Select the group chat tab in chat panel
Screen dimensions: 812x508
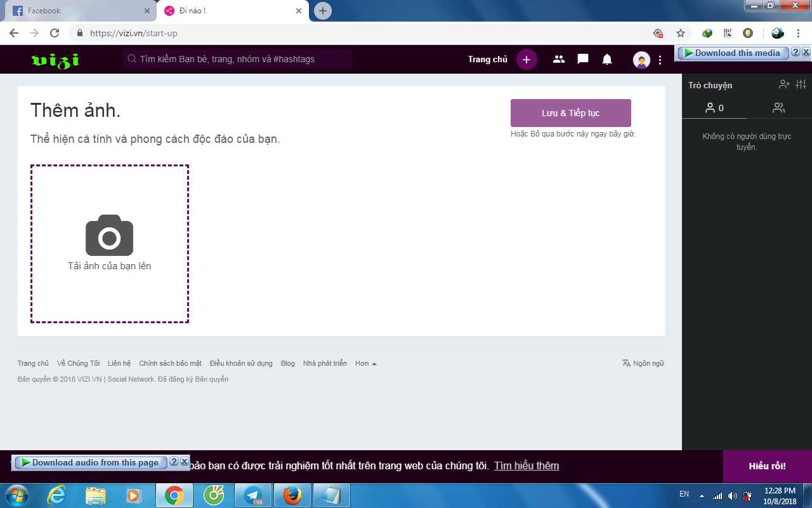[x=778, y=108]
